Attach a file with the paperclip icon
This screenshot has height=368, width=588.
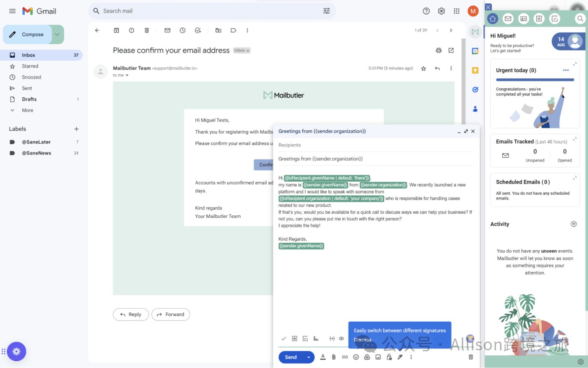tap(333, 357)
